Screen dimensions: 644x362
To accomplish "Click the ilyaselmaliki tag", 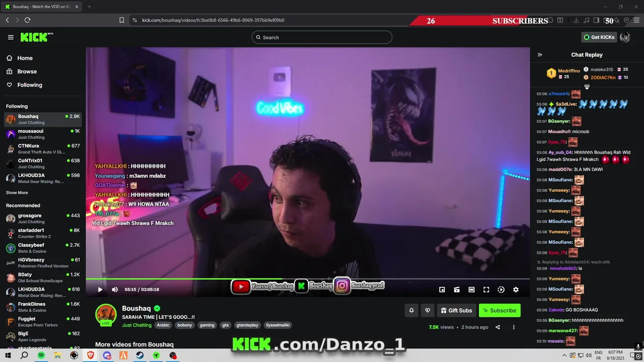I will coord(278,325).
